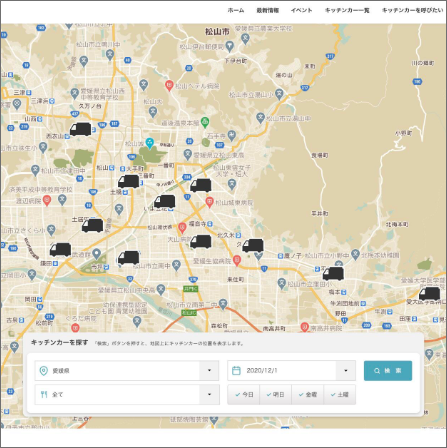Click the キッチンカーを探す heading
The height and width of the screenshot is (448, 447).
click(59, 343)
